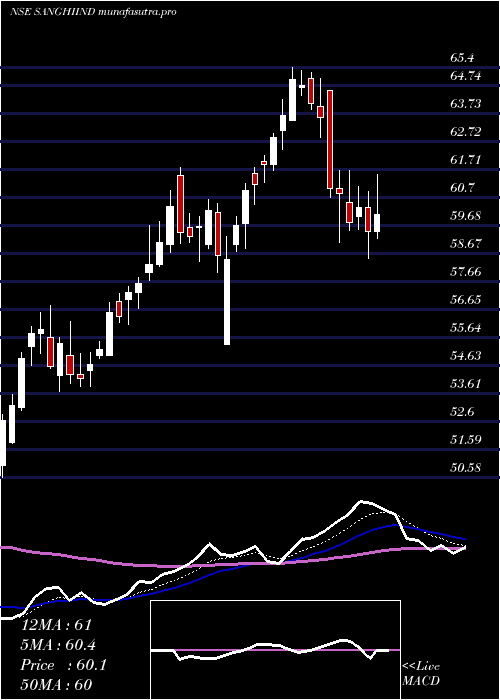Click the 12MA : 61 indicator value
This screenshot has height=700, width=500.
point(56,625)
